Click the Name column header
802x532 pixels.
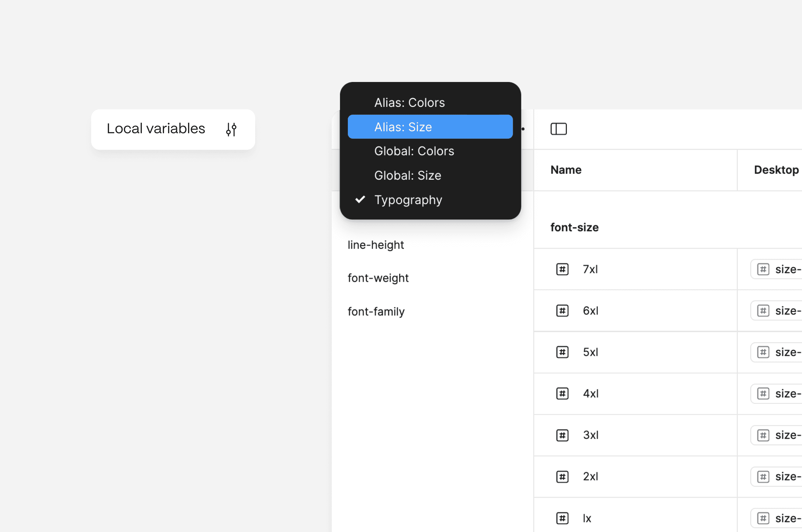566,170
